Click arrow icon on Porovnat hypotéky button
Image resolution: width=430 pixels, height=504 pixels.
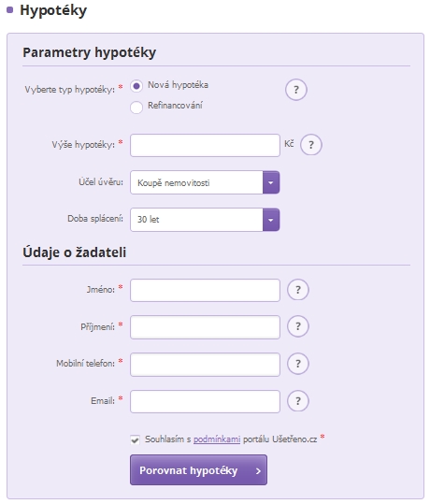coord(258,471)
